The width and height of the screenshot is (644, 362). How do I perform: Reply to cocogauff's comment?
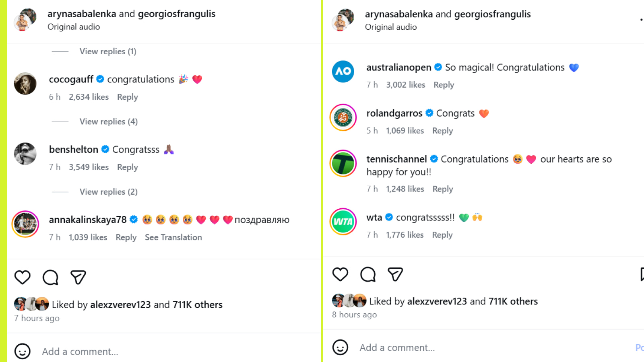[x=127, y=97]
